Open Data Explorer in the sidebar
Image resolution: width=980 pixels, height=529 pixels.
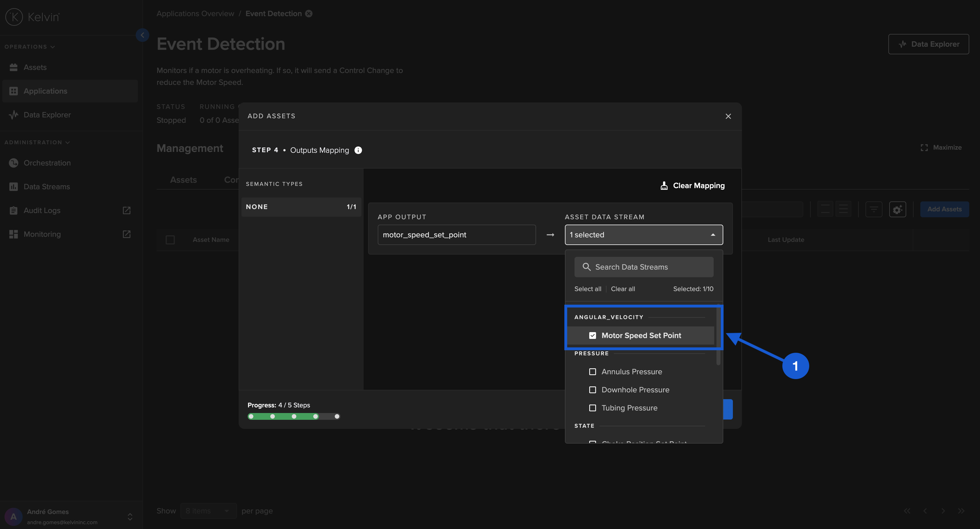coord(47,115)
